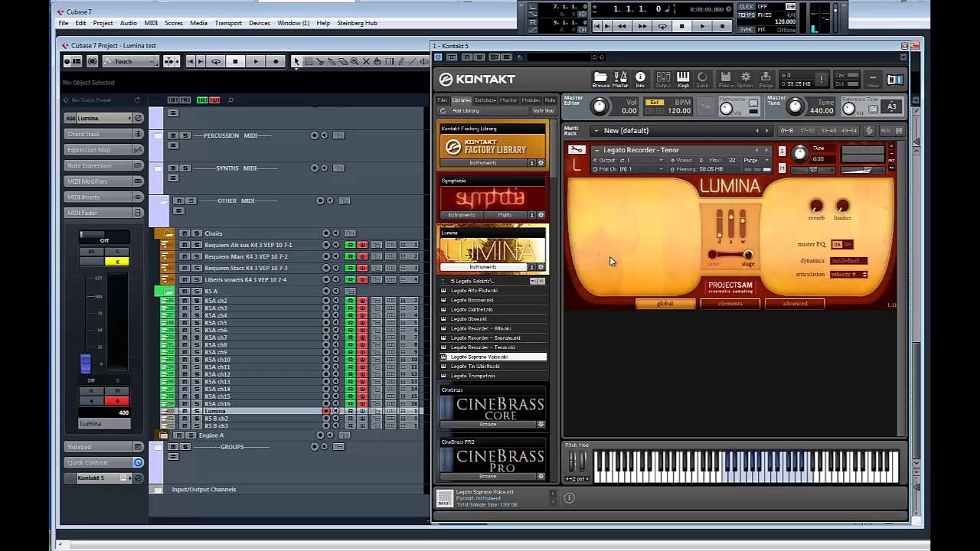
Task: Click Kontakt's Quick-load icon
Action: tap(702, 79)
